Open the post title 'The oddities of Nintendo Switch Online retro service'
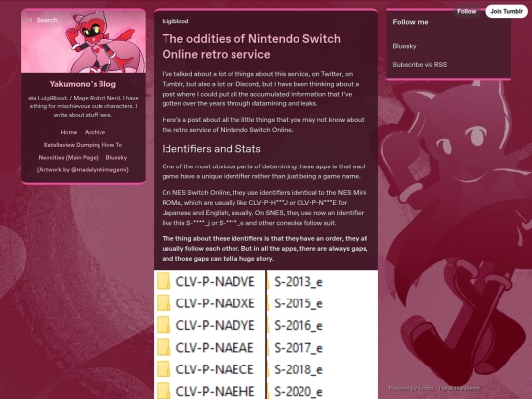 [251, 47]
